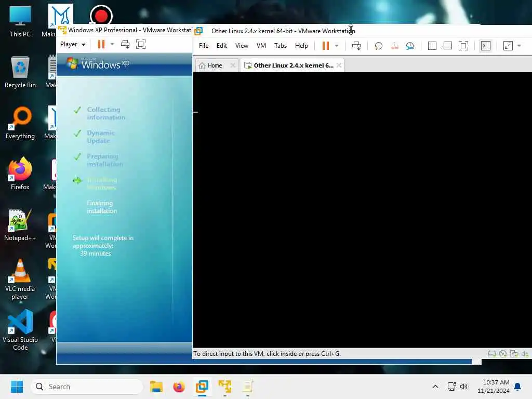The width and height of the screenshot is (532, 399).
Task: Open VLC media player shortcut
Action: pos(20,280)
